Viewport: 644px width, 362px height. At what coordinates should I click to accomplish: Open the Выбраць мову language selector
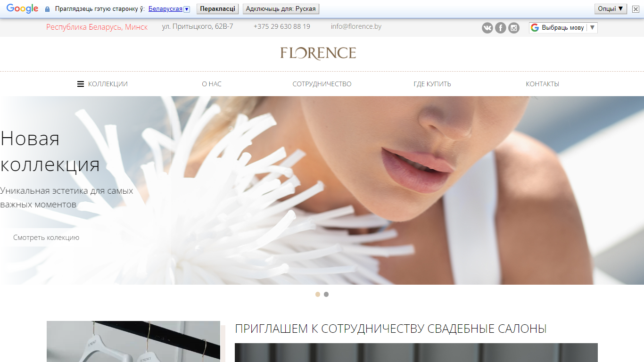coord(563,28)
